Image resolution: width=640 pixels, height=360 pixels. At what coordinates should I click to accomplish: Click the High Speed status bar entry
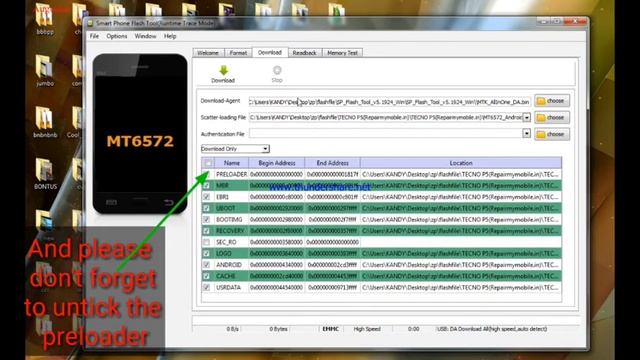[367, 329]
